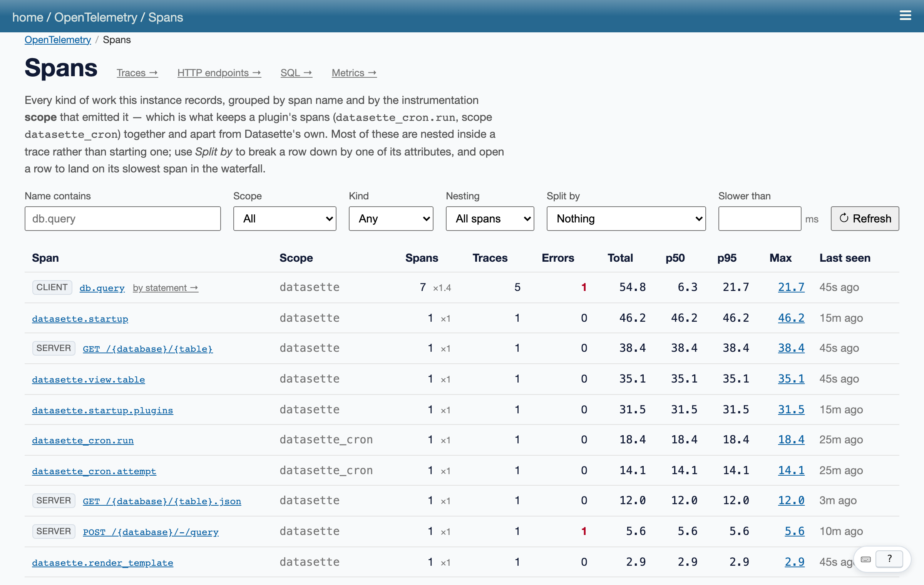The image size is (924, 585).
Task: Open the datasette_cron.attempt span
Action: (x=94, y=471)
